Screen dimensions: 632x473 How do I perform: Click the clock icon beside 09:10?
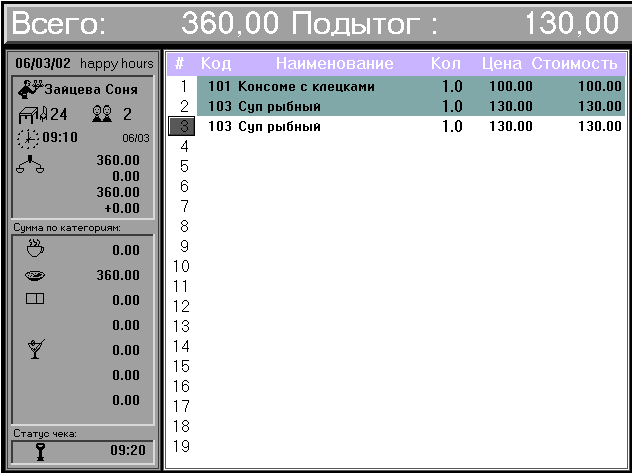(28, 139)
